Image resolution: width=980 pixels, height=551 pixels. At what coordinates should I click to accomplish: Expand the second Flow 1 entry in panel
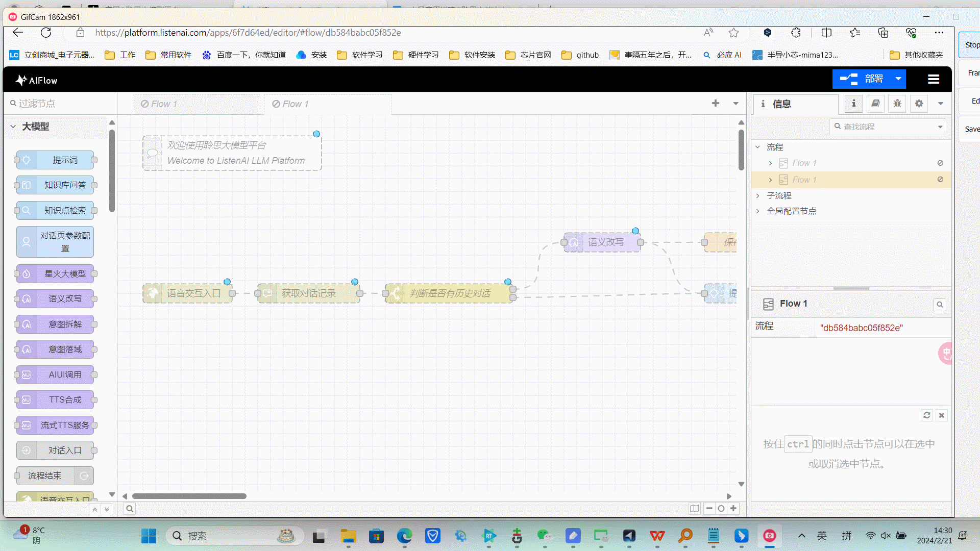click(x=770, y=179)
